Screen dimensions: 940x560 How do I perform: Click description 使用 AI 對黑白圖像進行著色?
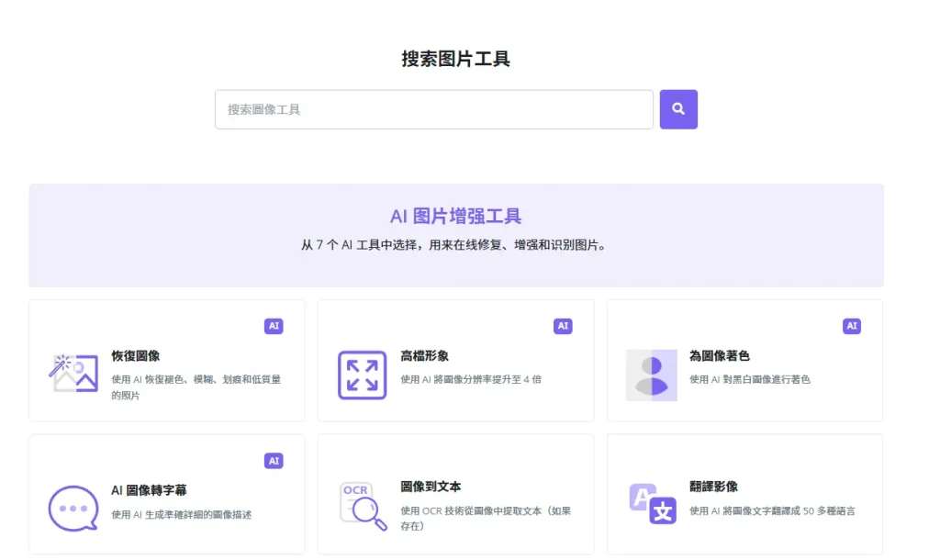749,379
